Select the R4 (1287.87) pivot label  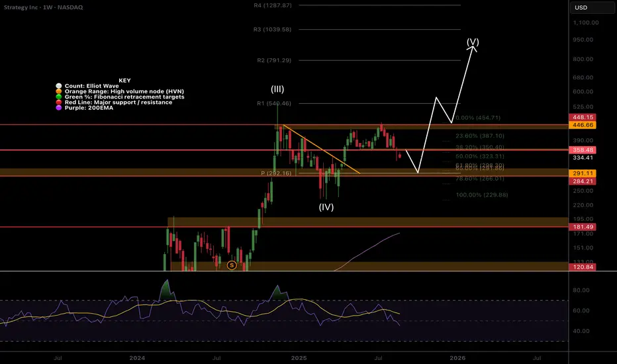point(273,5)
